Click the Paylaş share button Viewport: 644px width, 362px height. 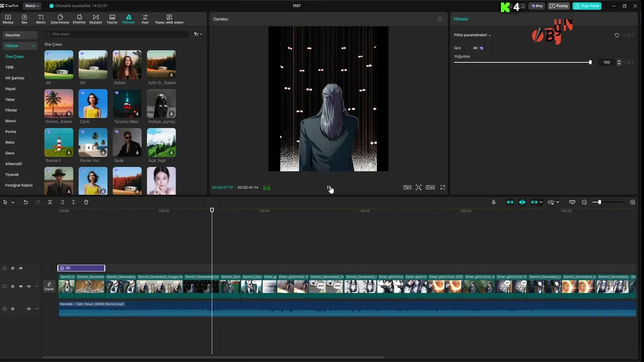(x=558, y=6)
